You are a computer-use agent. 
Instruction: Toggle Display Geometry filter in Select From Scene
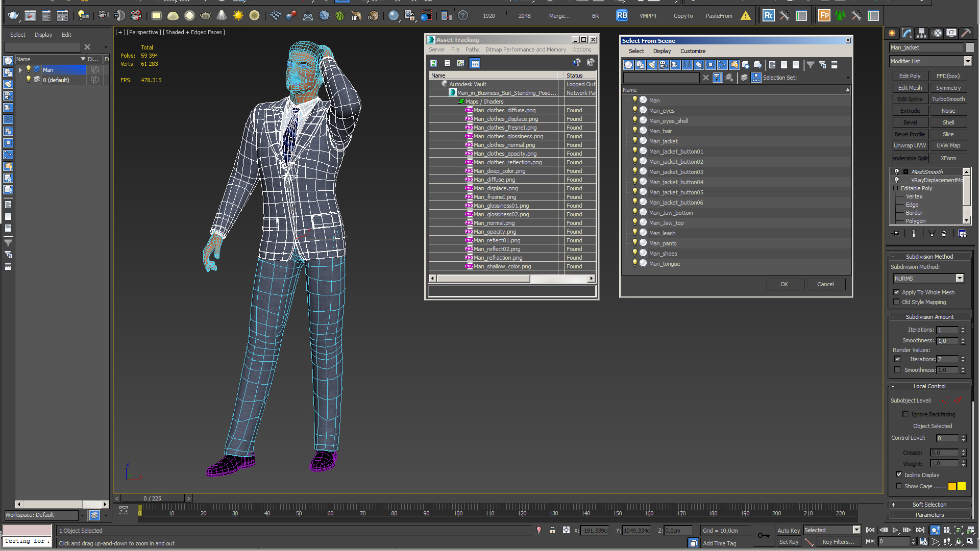(x=628, y=65)
